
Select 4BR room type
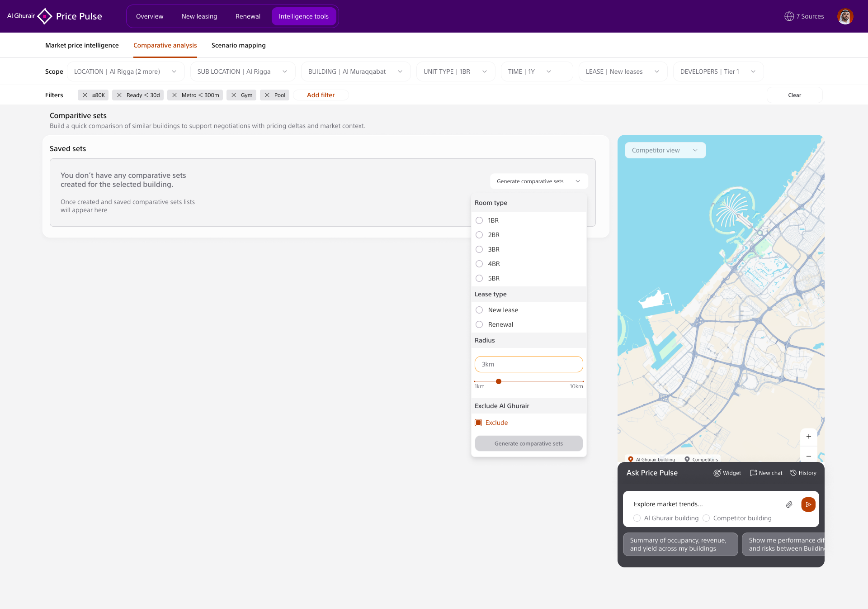pos(479,264)
